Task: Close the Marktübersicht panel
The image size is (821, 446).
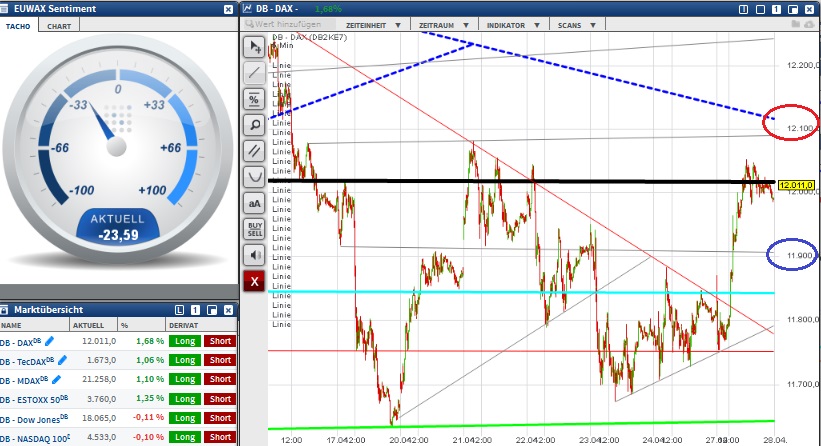Action: (228, 310)
